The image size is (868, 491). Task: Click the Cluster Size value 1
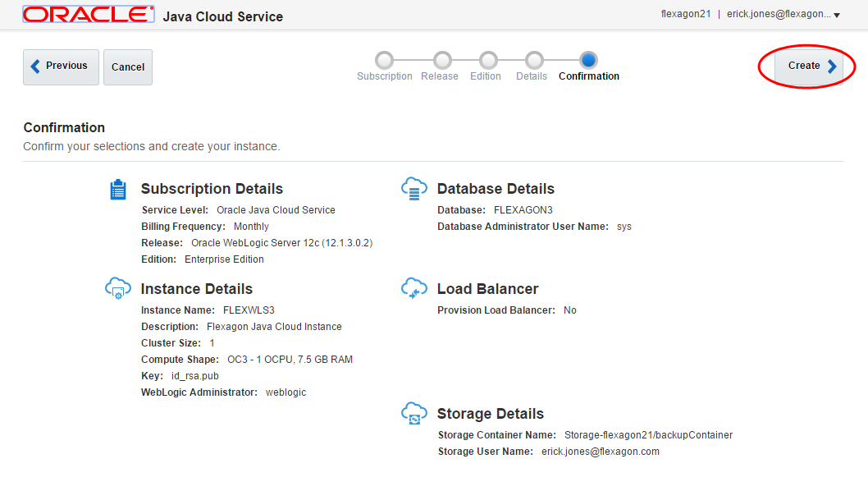pyautogui.click(x=212, y=343)
